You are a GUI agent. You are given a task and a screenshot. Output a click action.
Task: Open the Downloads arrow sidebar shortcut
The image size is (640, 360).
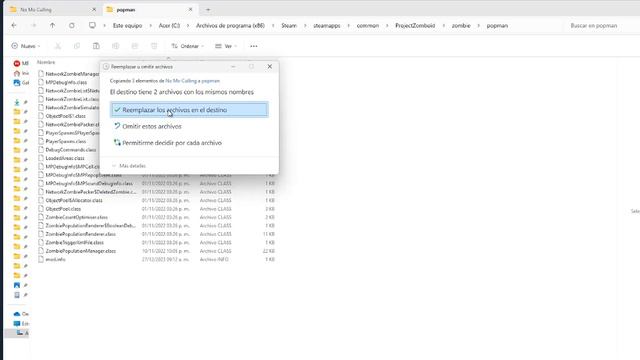point(17,102)
